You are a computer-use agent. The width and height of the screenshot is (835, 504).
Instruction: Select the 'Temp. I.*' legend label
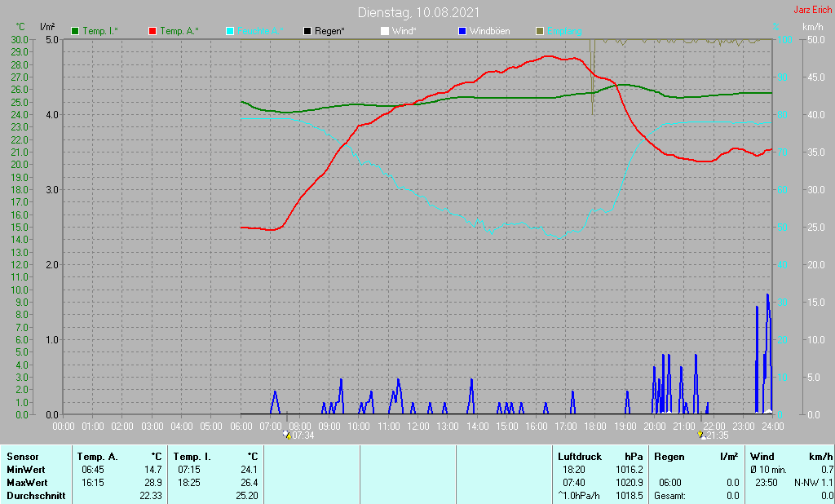100,31
